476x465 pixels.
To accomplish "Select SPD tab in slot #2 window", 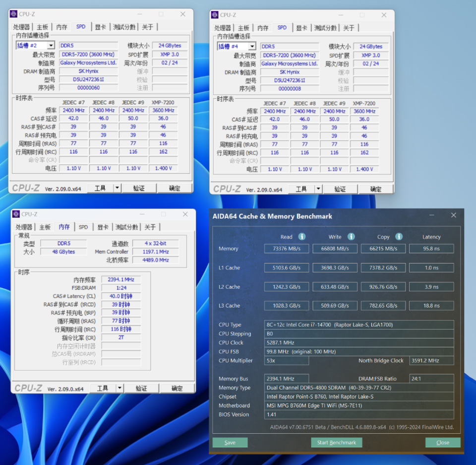I will (81, 27).
